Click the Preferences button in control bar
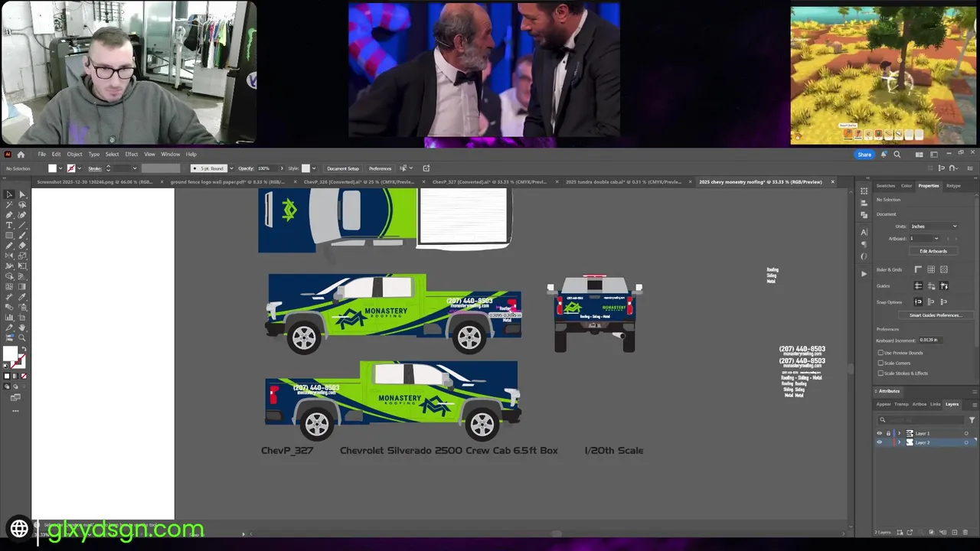 380,168
